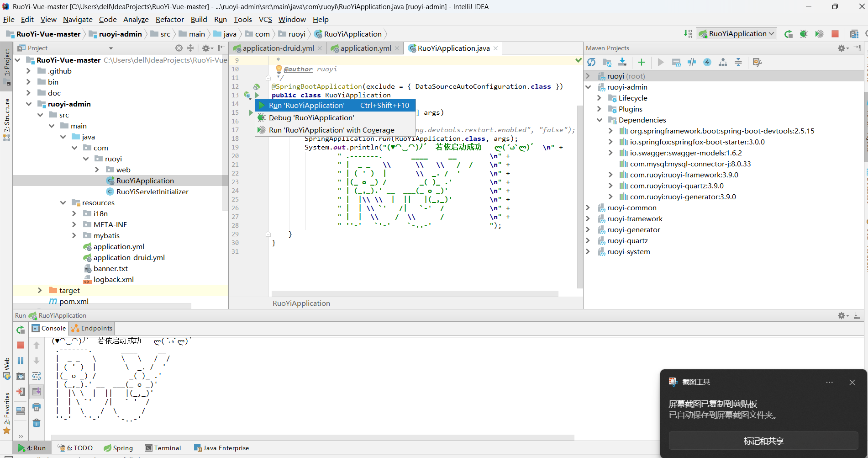Select Run 'RuoYiApplication' context entry
The image size is (868, 458).
click(336, 105)
